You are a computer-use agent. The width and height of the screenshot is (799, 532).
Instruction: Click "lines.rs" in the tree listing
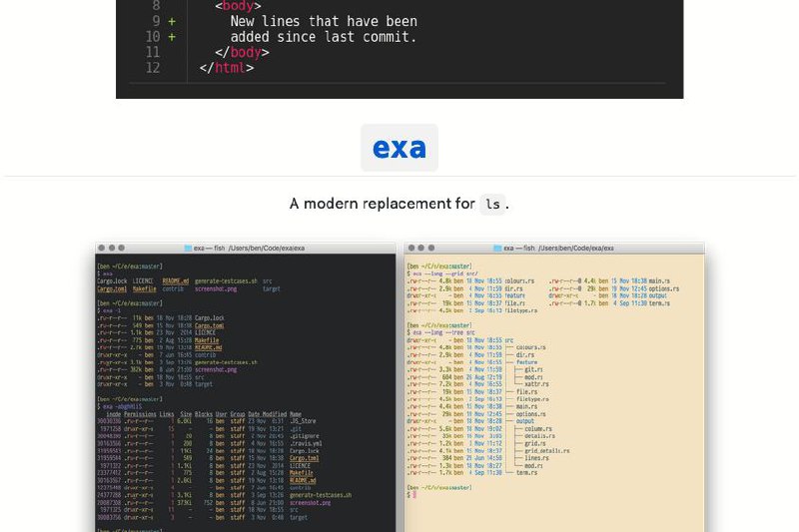coord(536,458)
